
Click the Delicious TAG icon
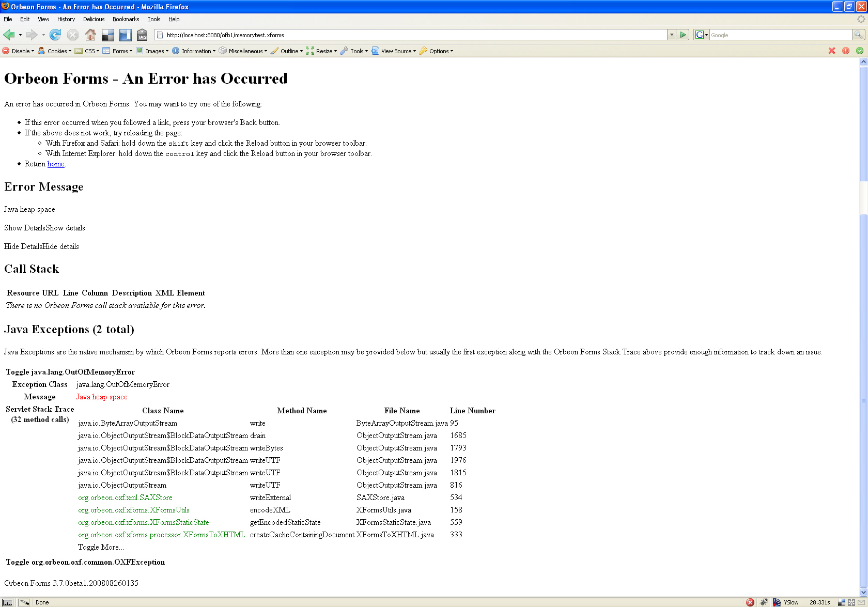coord(142,35)
